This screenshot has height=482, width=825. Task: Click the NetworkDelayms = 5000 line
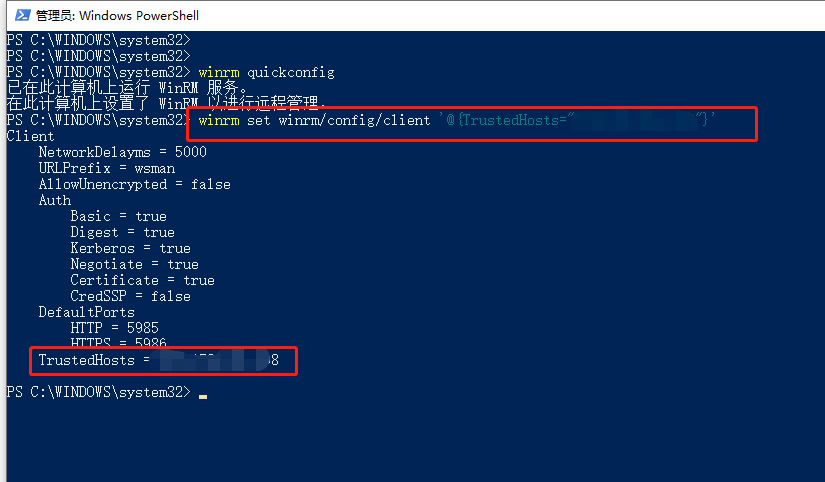click(x=123, y=153)
